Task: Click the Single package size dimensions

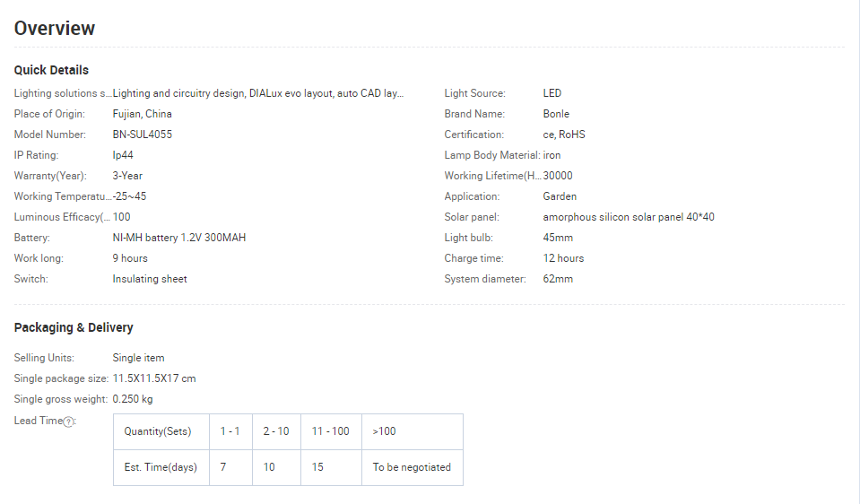Action: 154,378
